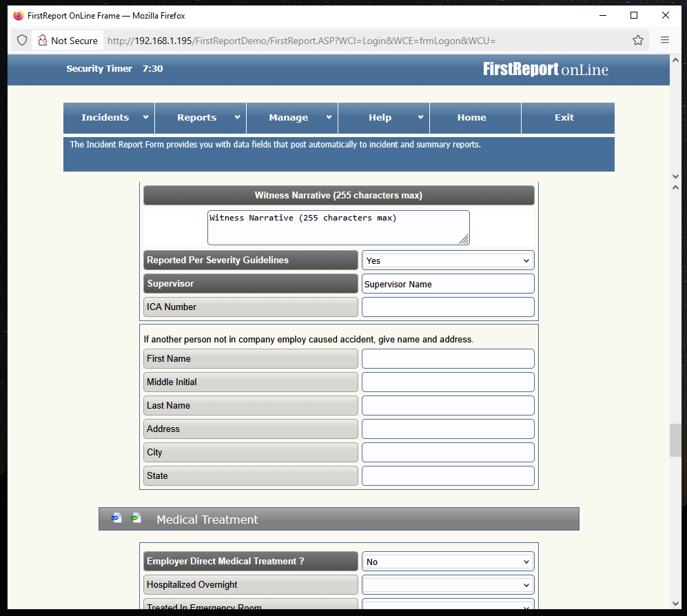Open Reported Per Severity Guidelines dropdown
This screenshot has height=616, width=687.
coord(448,260)
